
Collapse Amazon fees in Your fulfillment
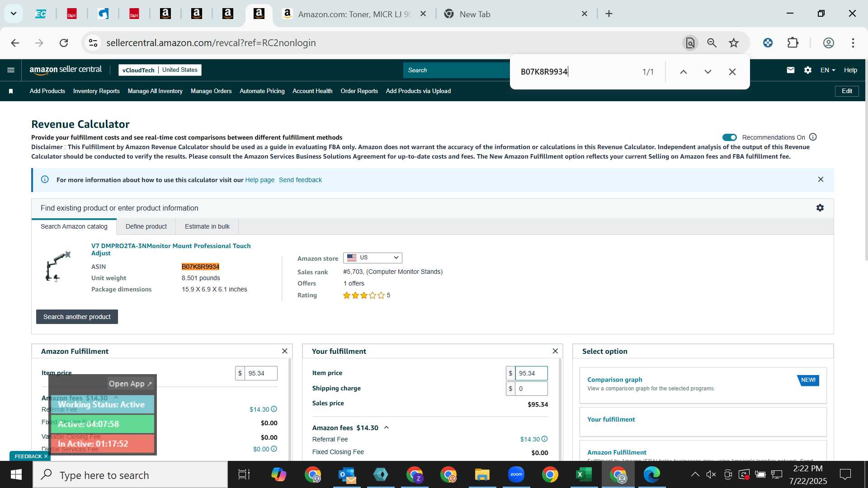point(387,427)
